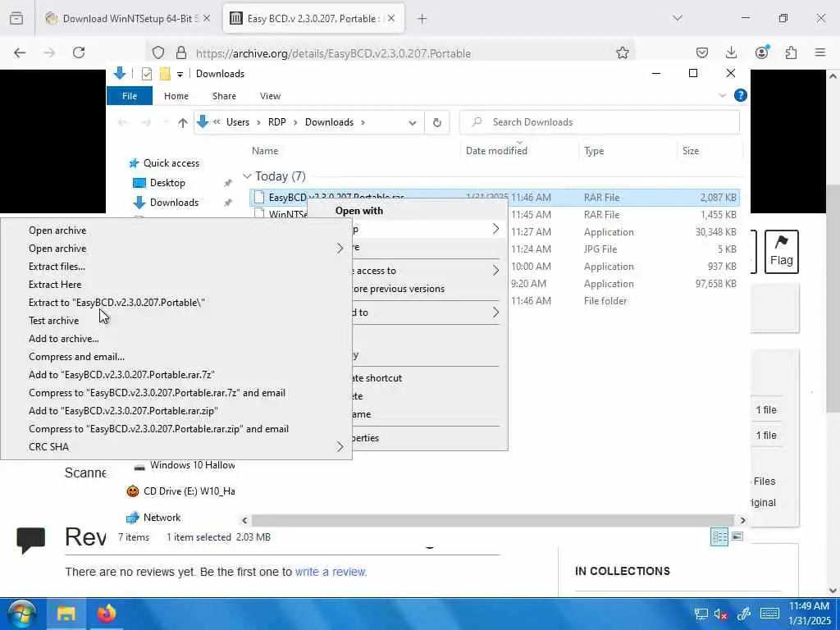Open address path history dropdown
Viewport: 840px width, 630px height.
[413, 123]
